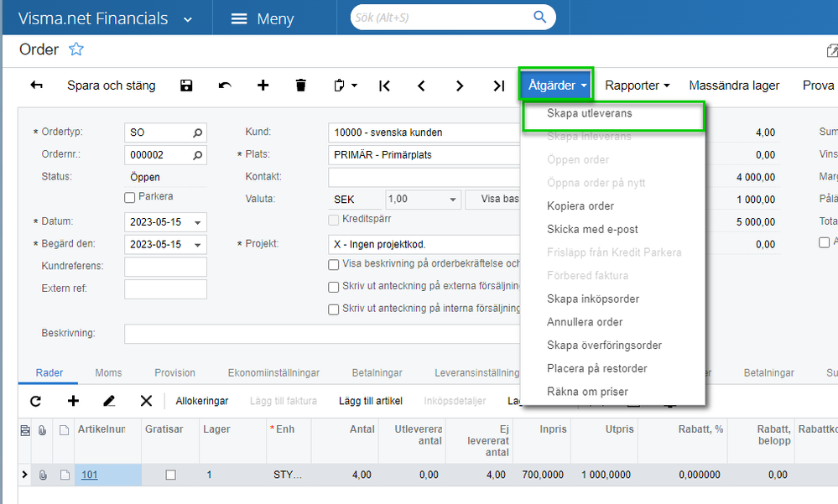Click the hamburger Meny icon
Viewport: 838px width, 504px height.
click(239, 18)
